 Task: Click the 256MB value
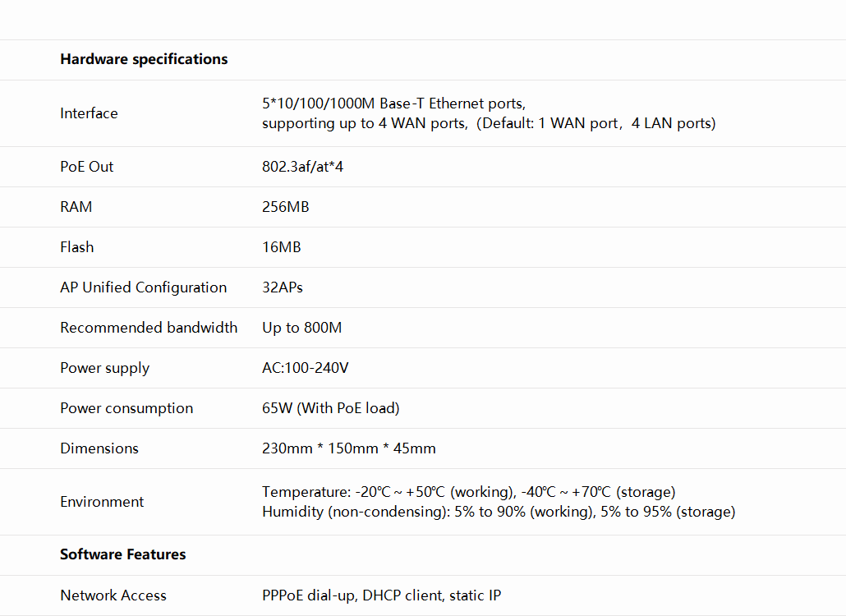(x=285, y=207)
